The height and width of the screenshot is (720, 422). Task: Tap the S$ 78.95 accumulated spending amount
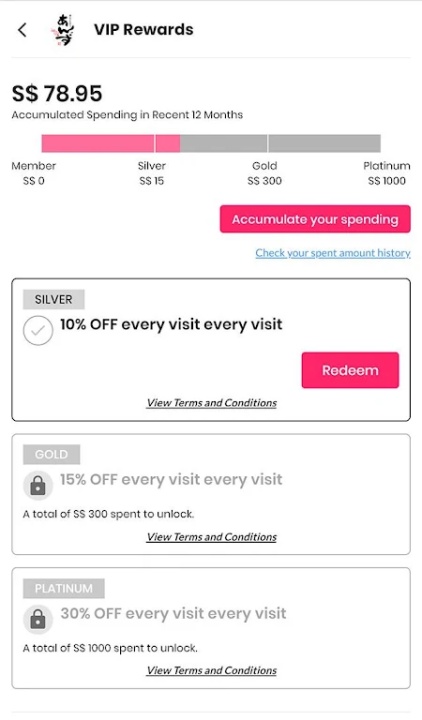57,94
